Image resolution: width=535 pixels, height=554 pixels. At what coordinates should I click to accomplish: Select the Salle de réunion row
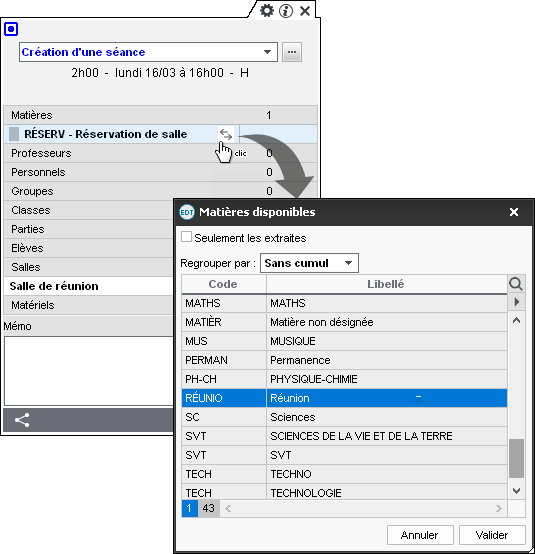[x=88, y=286]
